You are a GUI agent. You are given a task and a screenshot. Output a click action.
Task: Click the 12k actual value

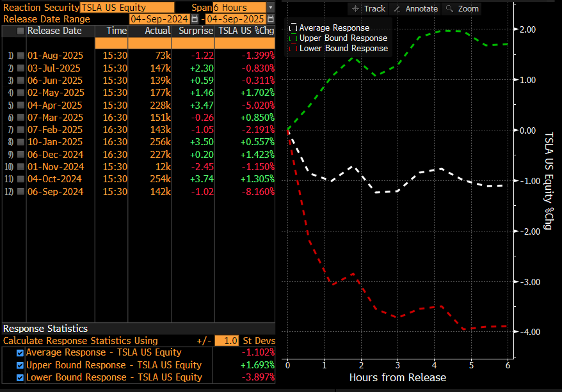163,167
